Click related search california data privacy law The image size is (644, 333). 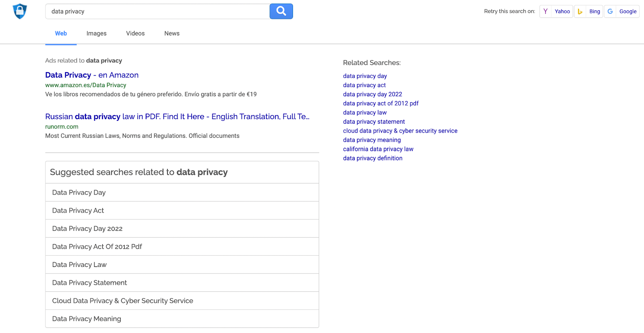tap(378, 149)
